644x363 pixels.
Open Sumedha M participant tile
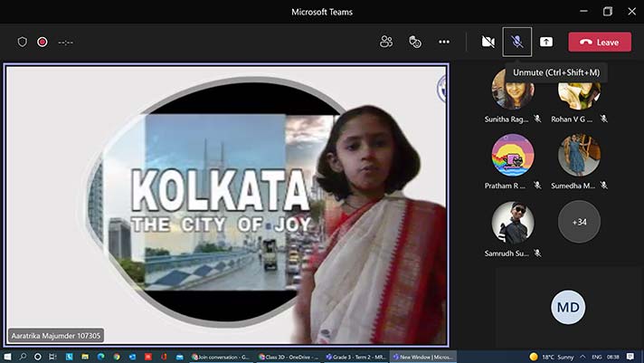579,156
